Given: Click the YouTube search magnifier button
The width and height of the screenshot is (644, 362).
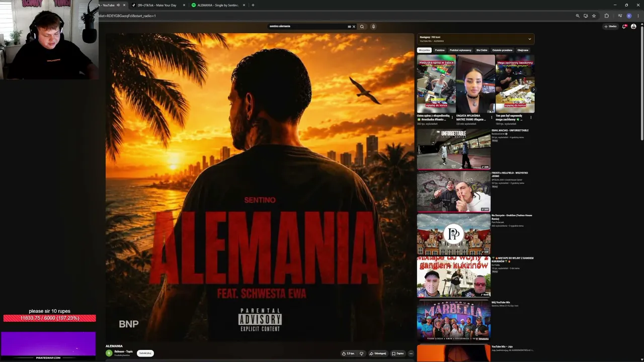Looking at the screenshot, I should pos(362,27).
